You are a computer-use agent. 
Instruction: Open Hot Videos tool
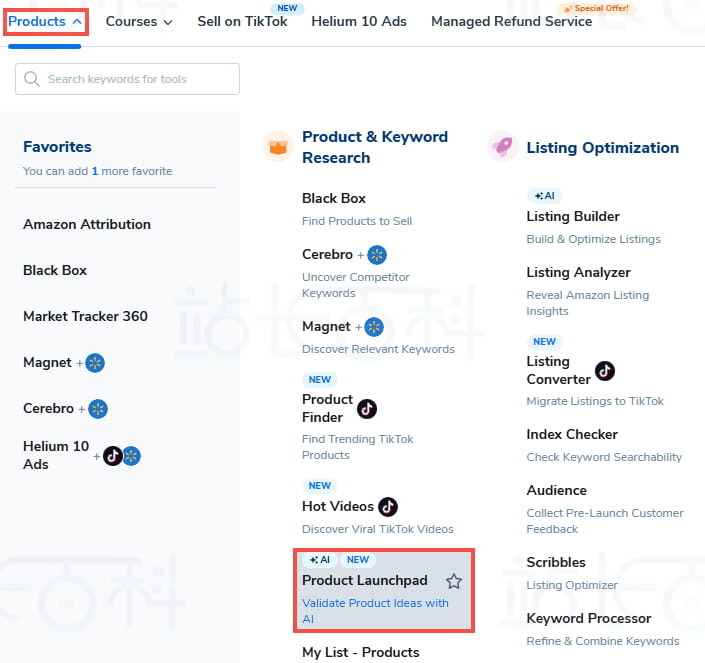coord(338,506)
